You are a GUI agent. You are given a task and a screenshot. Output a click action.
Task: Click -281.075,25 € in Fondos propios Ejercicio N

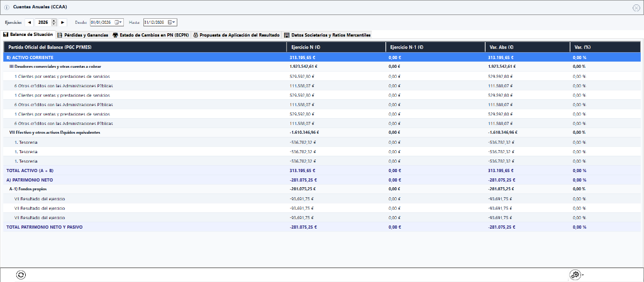coord(303,190)
